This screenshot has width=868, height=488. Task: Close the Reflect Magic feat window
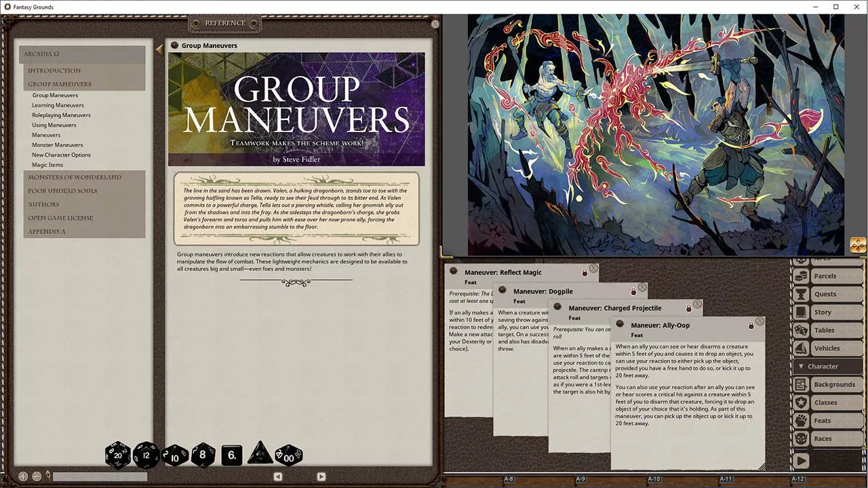coord(593,268)
